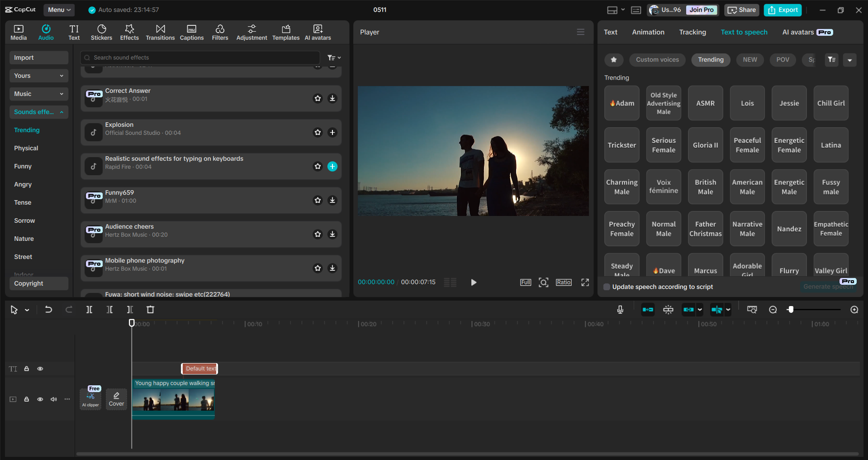The height and width of the screenshot is (460, 868).
Task: Click the record voiceover microphone icon
Action: coord(620,310)
